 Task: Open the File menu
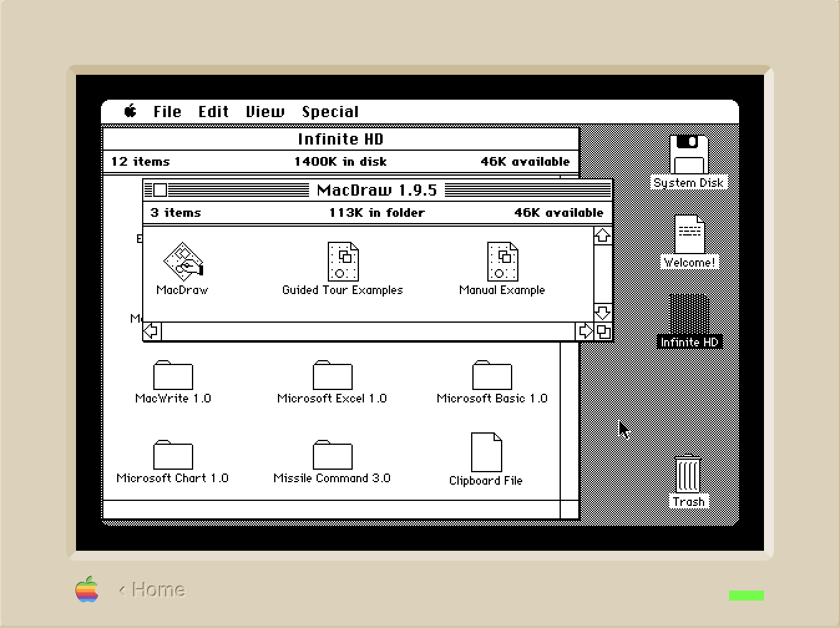[x=168, y=112]
